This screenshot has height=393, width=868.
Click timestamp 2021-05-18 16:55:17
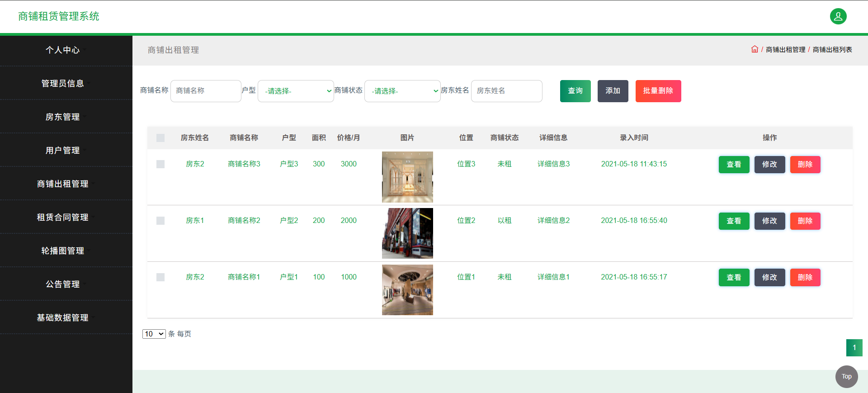point(634,277)
